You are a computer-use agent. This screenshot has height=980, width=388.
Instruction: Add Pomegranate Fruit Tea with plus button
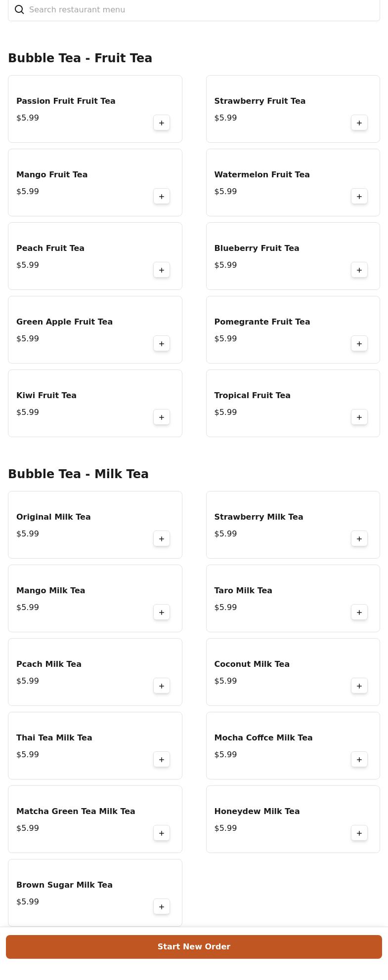(359, 344)
